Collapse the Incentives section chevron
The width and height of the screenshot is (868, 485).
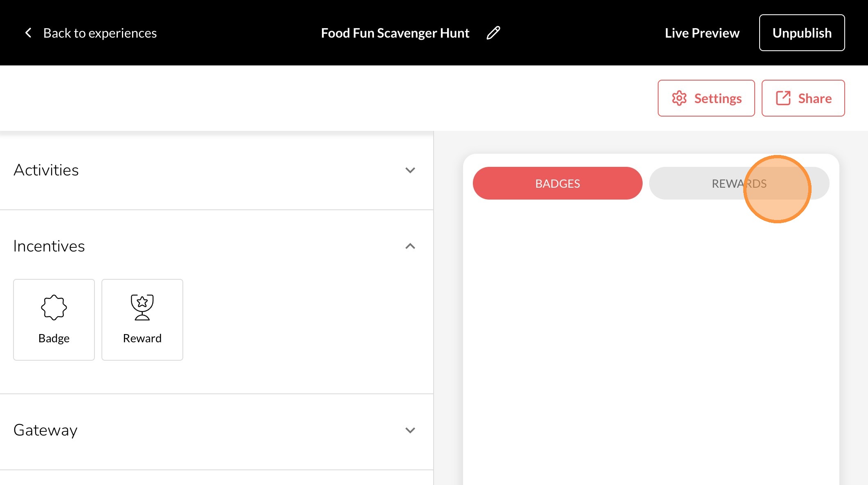pyautogui.click(x=410, y=246)
